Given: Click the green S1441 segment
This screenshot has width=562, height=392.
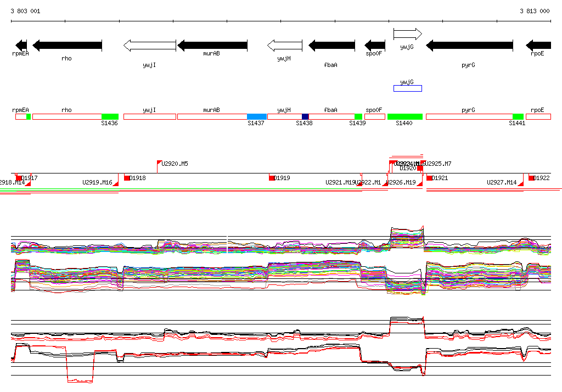Looking at the screenshot, I should pyautogui.click(x=518, y=116).
